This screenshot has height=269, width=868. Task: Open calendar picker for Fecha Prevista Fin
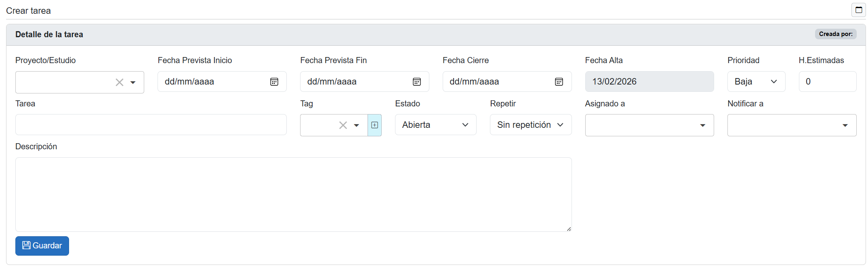pos(416,82)
